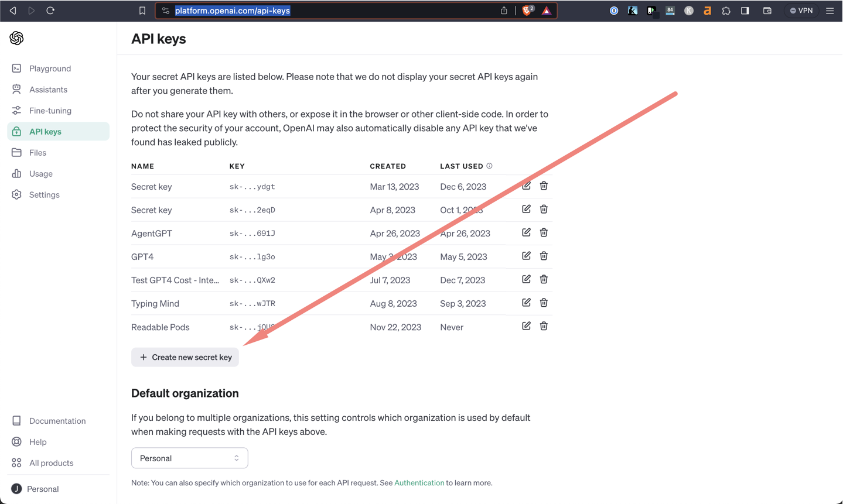Delete the Secret key ending in ydgt
Viewport: 843px width, 504px height.
click(544, 186)
